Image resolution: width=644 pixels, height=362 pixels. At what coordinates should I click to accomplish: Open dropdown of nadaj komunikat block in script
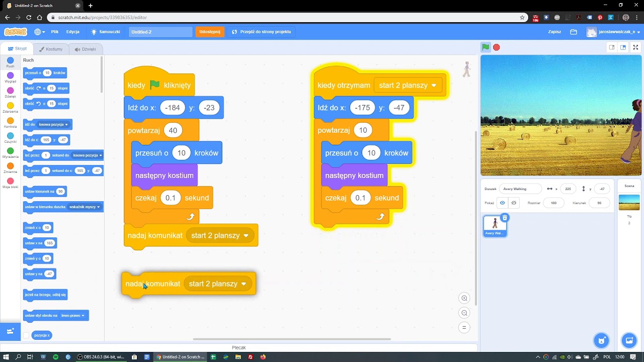(220, 235)
